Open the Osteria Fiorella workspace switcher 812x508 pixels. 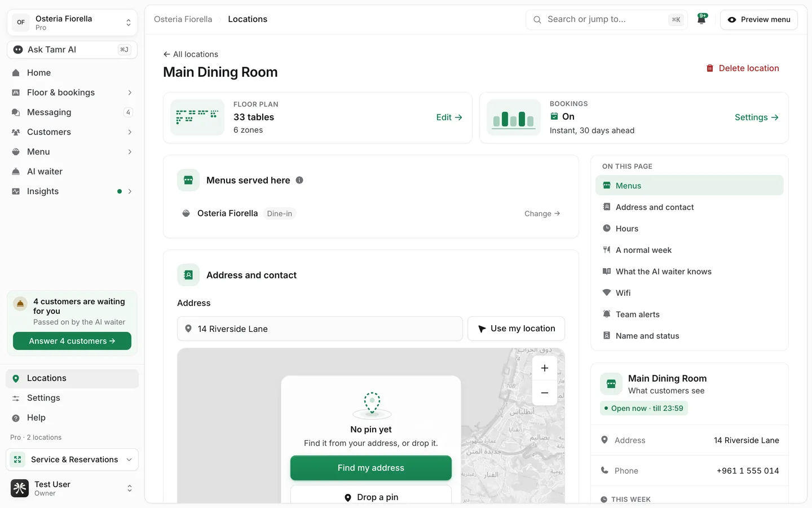click(x=72, y=23)
